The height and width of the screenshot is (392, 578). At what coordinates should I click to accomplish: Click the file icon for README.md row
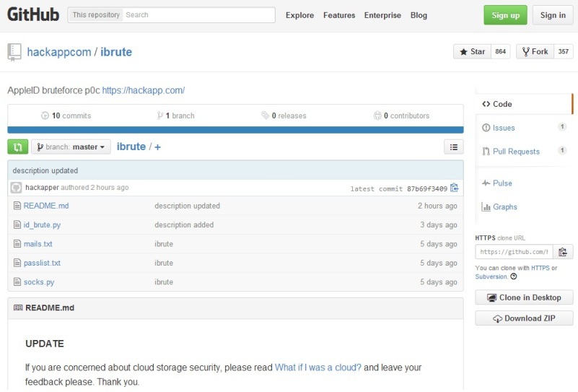click(x=17, y=206)
